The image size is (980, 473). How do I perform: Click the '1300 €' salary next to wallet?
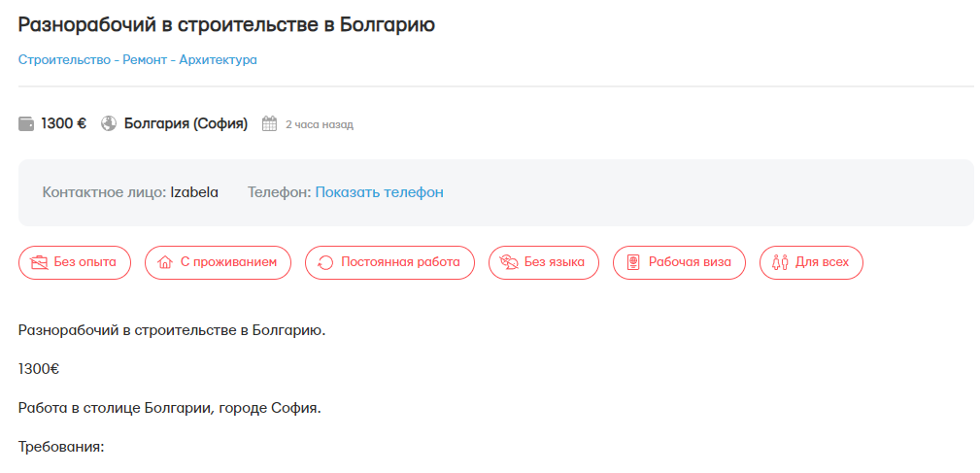64,124
